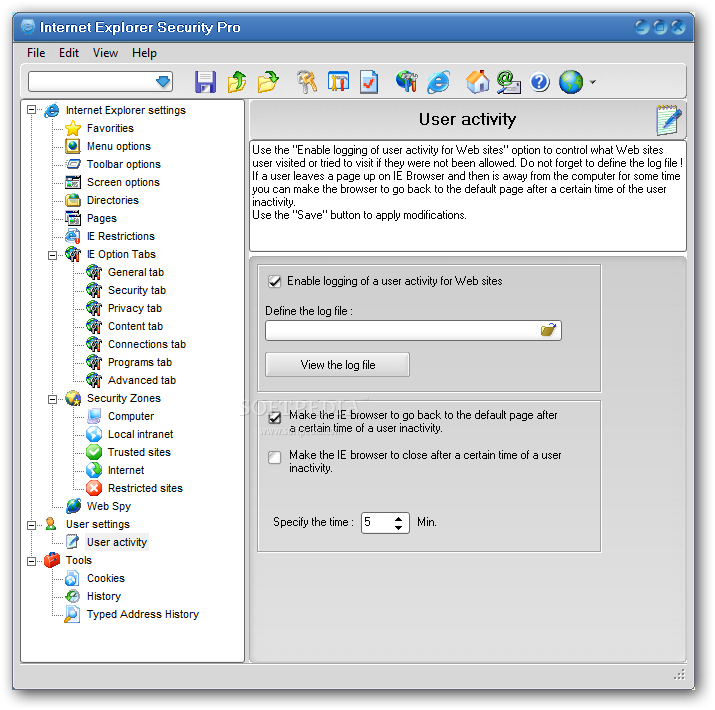The width and height of the screenshot is (715, 710).
Task: Select the Cookies tree icon
Action: [72, 578]
